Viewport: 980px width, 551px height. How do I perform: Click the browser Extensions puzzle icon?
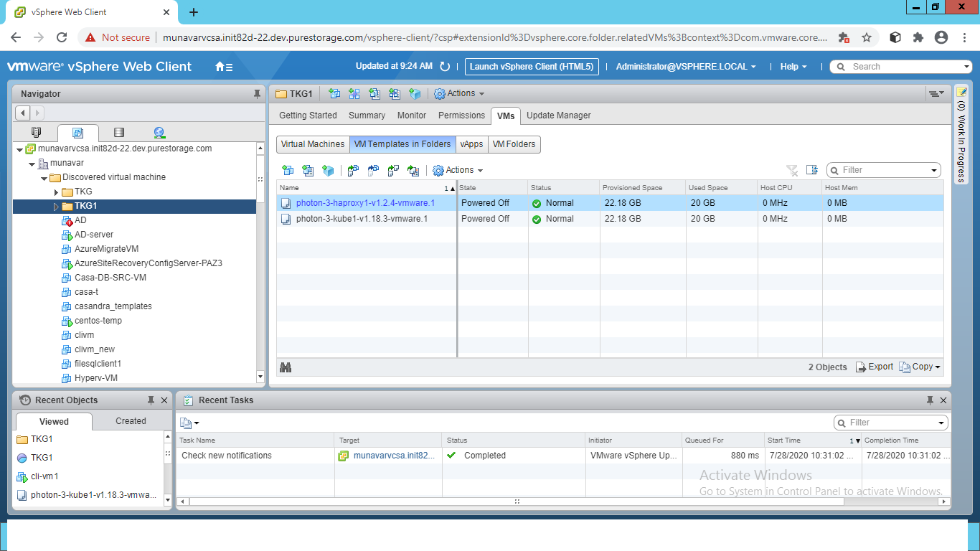pos(918,37)
